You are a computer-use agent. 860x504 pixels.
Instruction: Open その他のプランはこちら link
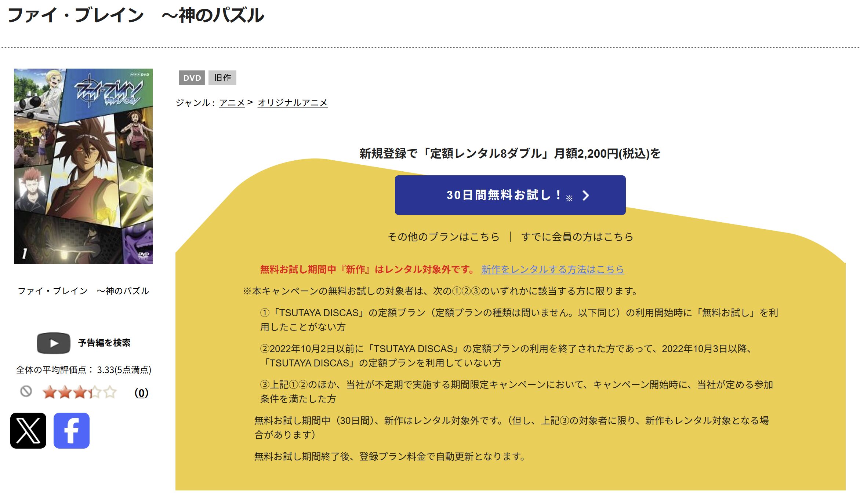pyautogui.click(x=443, y=237)
